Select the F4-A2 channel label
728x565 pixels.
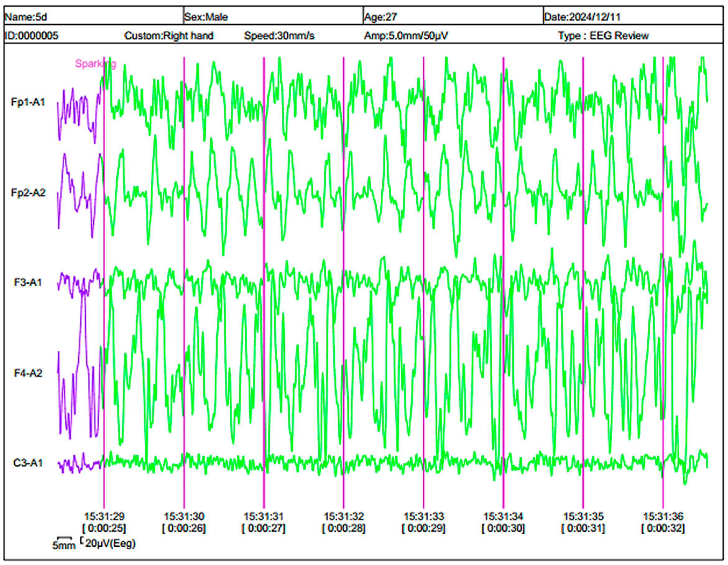28,373
